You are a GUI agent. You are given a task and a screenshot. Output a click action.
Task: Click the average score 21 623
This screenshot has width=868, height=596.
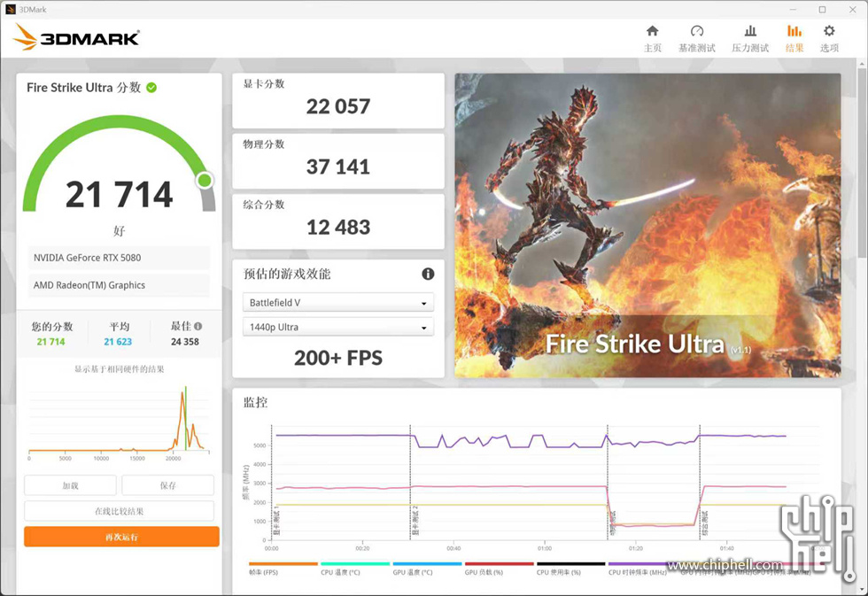pyautogui.click(x=118, y=342)
